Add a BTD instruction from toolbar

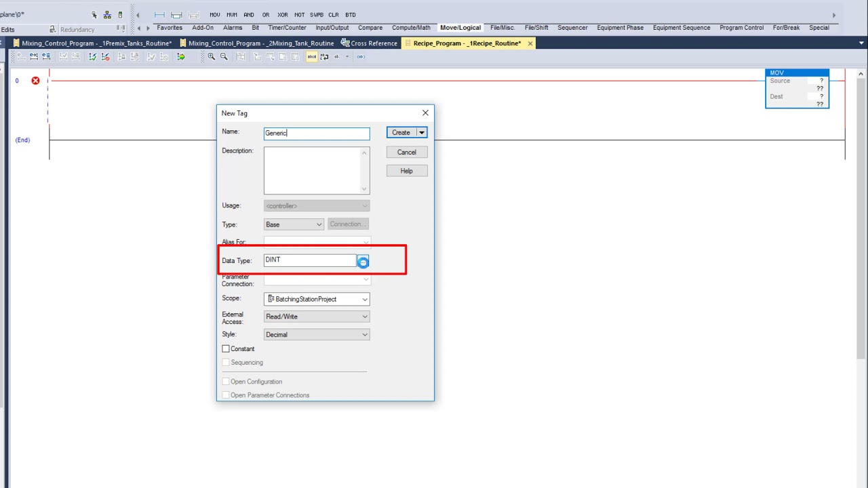[x=350, y=14]
